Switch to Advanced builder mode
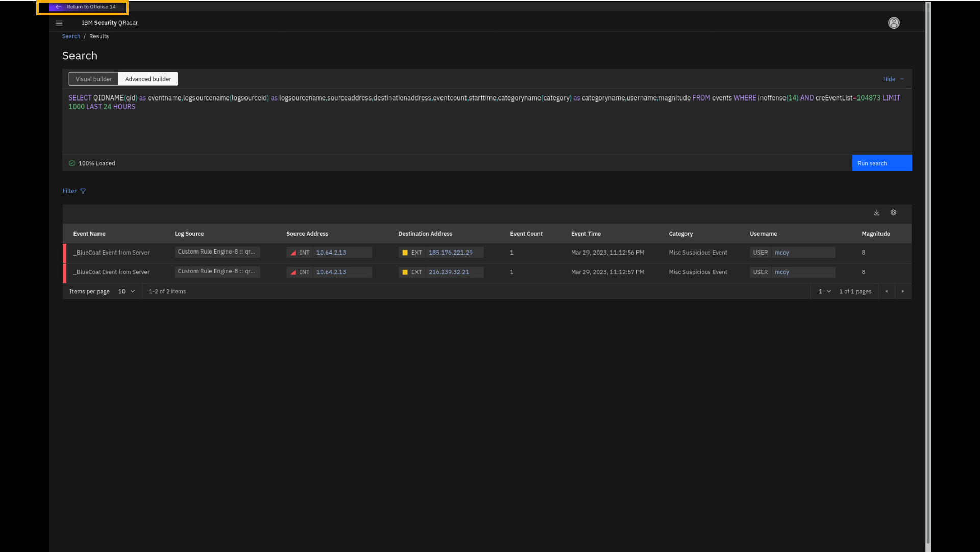Image resolution: width=980 pixels, height=552 pixels. [148, 79]
